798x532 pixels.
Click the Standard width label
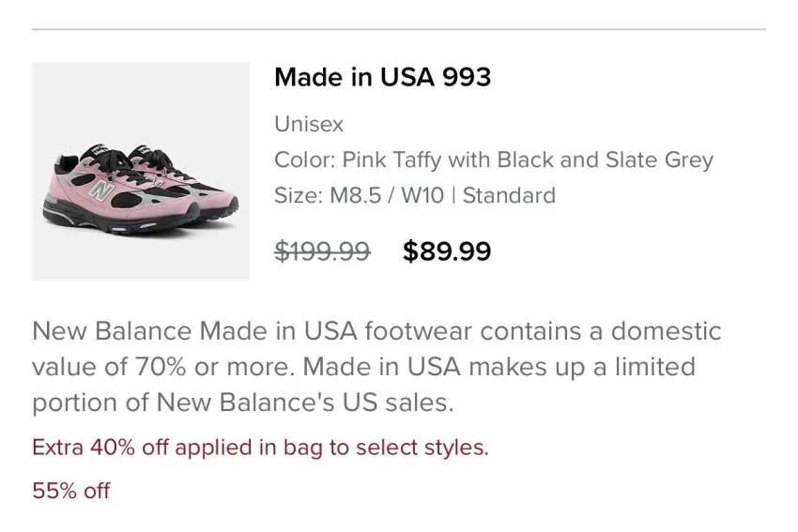509,195
